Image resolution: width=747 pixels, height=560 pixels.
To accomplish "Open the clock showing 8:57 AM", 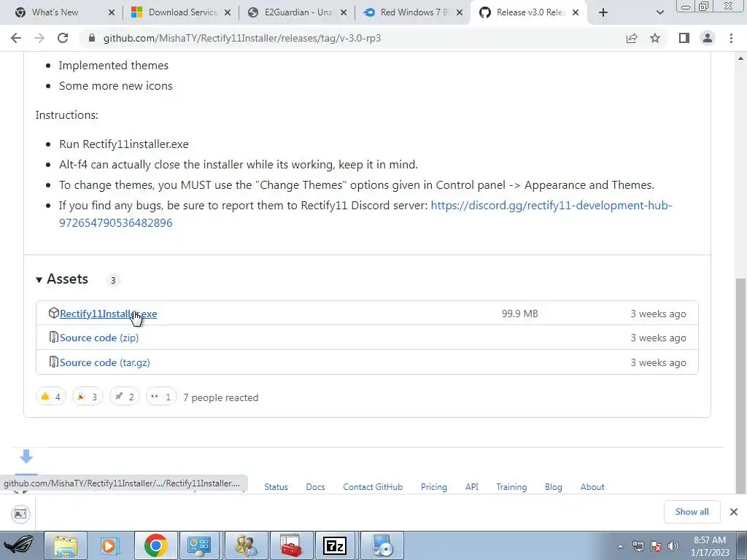I will point(710,546).
